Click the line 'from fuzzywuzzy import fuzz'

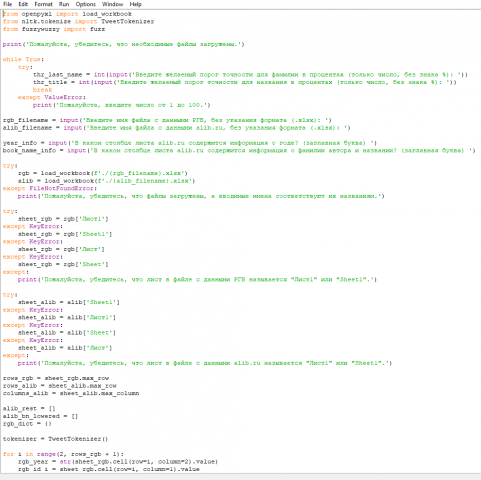click(54, 29)
